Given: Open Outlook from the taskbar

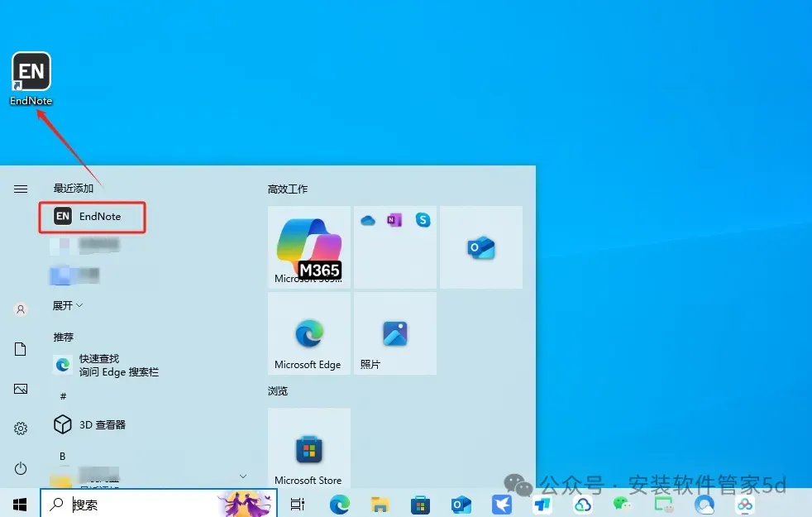Looking at the screenshot, I should click(461, 505).
